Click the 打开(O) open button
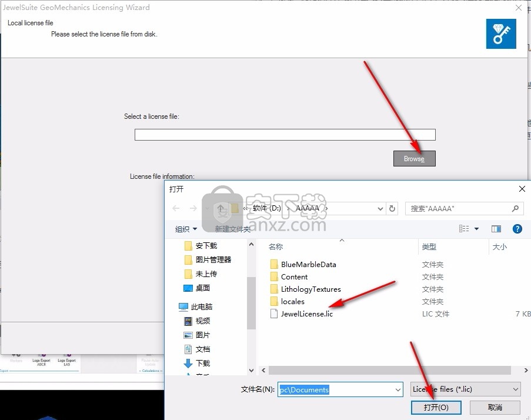This screenshot has width=531, height=420. 436,408
